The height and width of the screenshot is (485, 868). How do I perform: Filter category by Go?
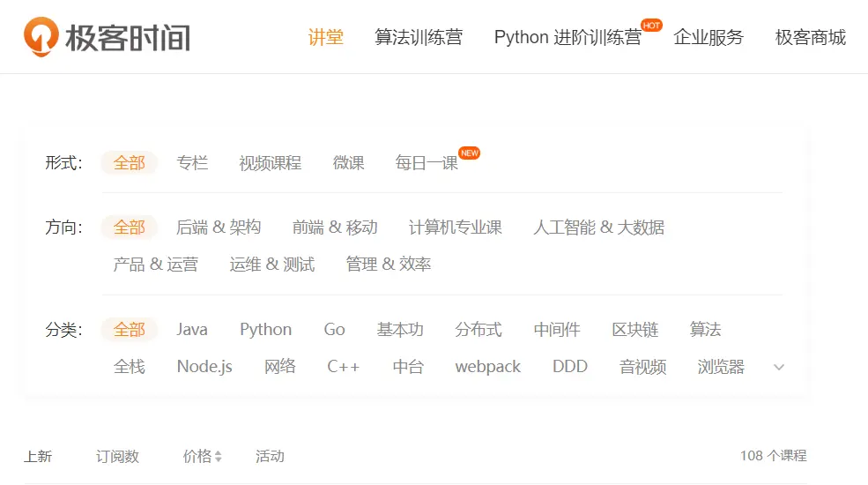coord(334,330)
